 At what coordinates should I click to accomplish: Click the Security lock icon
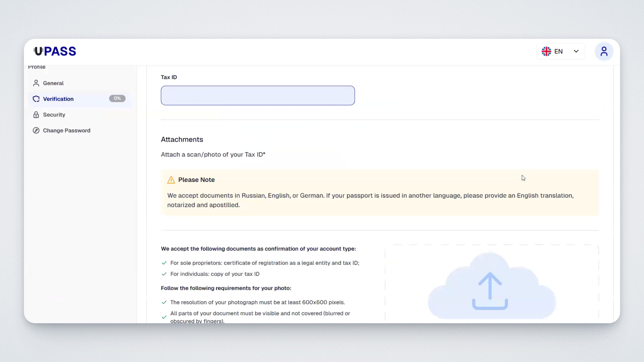(x=36, y=115)
